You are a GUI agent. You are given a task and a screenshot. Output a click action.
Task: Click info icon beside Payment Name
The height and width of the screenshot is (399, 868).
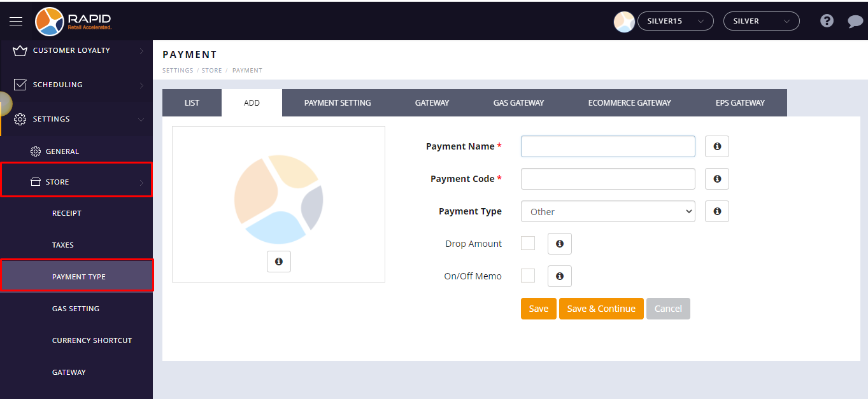pyautogui.click(x=716, y=146)
